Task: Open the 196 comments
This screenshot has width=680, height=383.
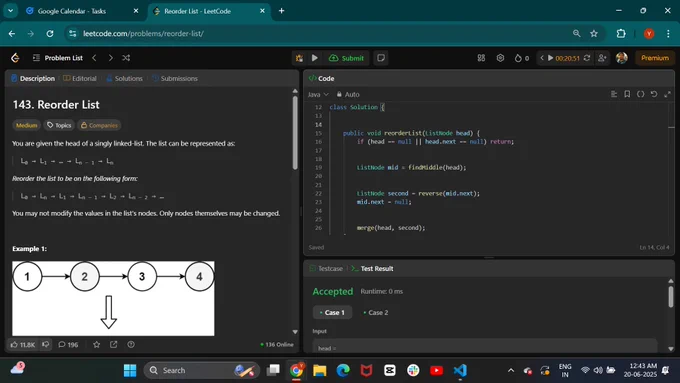Action: click(x=68, y=344)
